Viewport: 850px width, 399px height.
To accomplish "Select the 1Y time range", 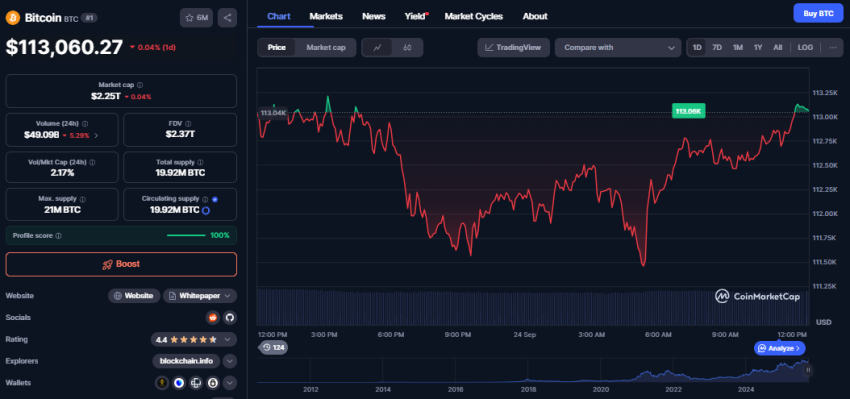I will pyautogui.click(x=758, y=48).
